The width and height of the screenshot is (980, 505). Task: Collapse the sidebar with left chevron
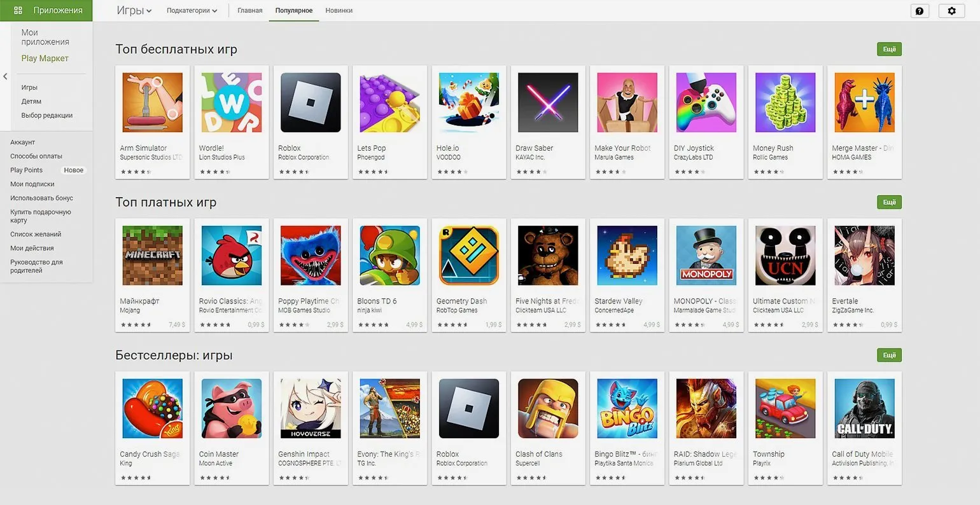click(x=5, y=76)
